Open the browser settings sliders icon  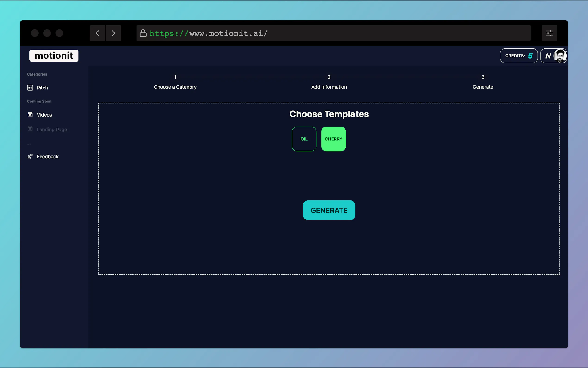click(x=549, y=33)
